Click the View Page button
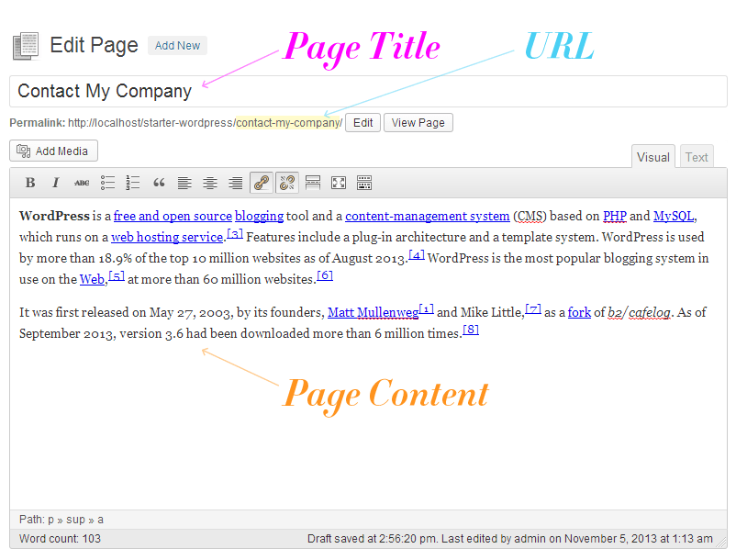736x560 pixels. pos(418,122)
